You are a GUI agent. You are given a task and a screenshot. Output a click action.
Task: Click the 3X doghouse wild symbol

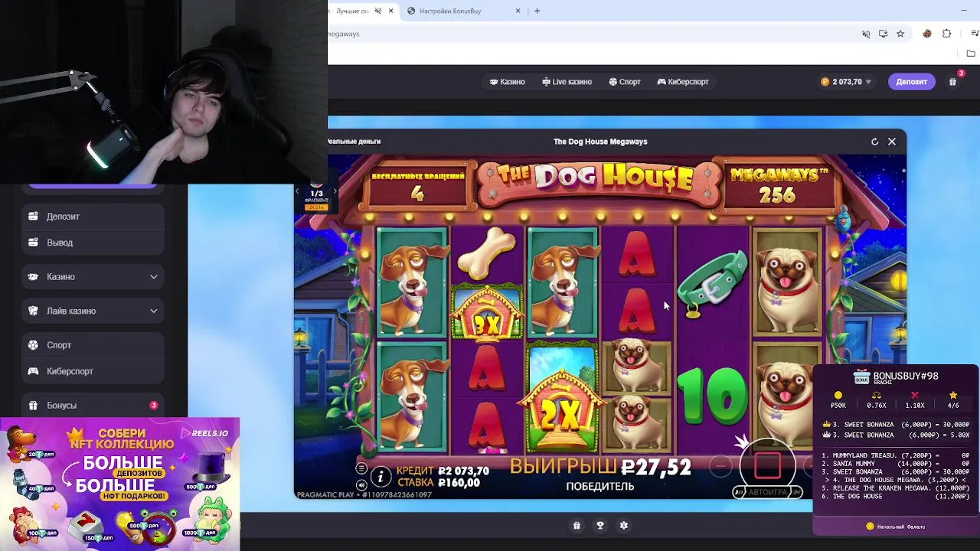(487, 313)
